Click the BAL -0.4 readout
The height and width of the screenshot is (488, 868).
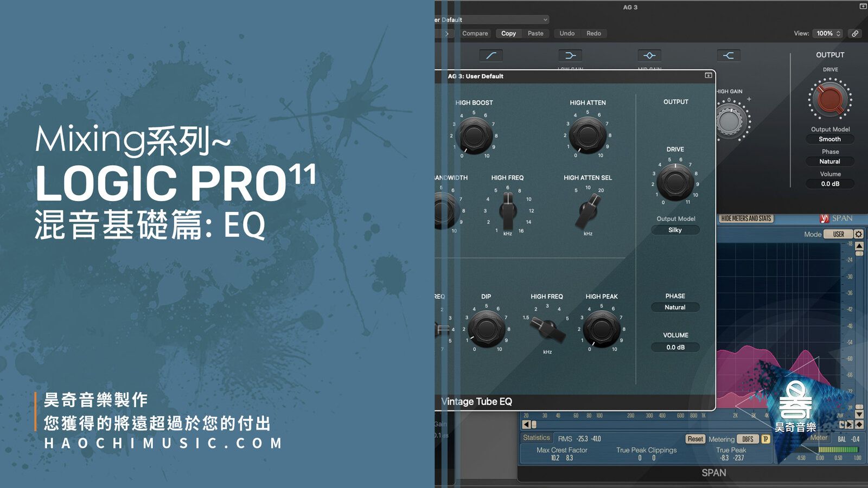tap(848, 439)
